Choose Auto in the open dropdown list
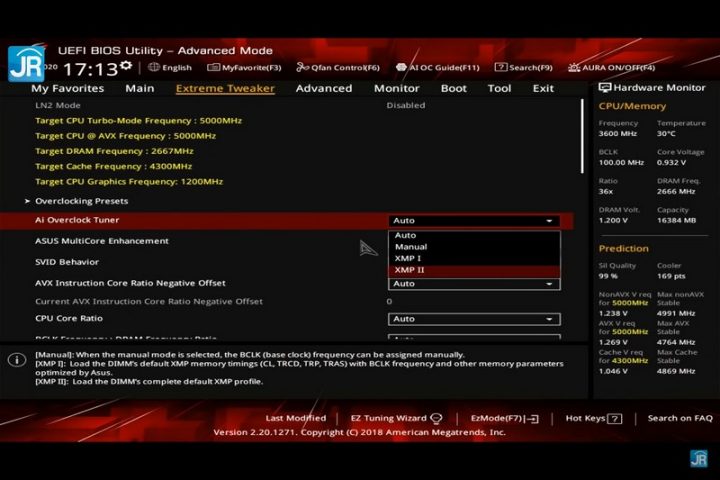 pos(474,235)
